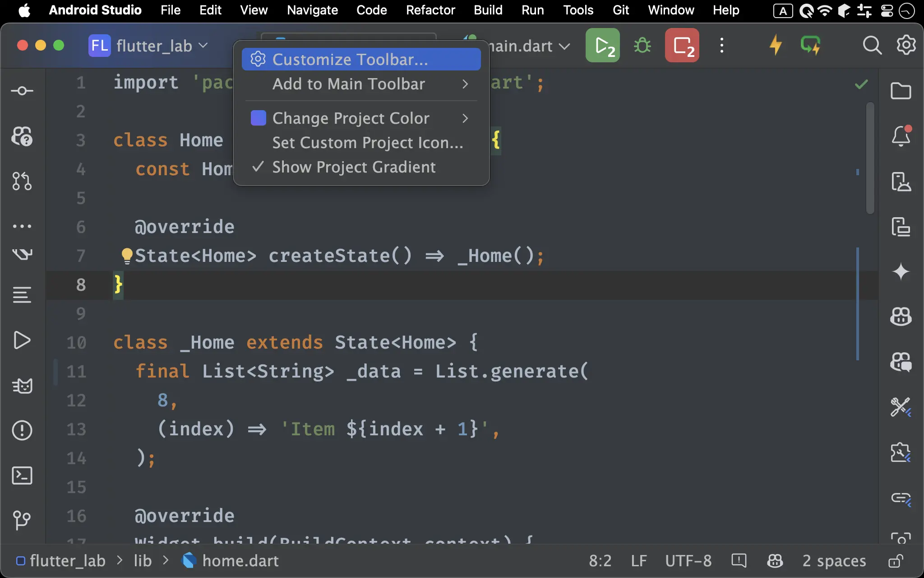
Task: Open the Git tool window
Action: [22, 520]
